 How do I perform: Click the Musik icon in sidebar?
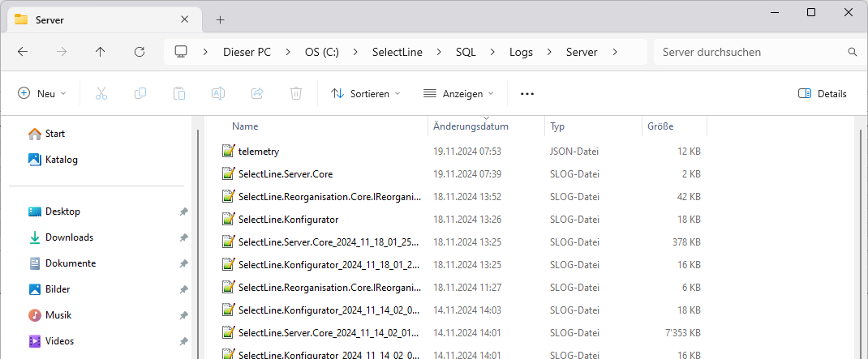[35, 315]
